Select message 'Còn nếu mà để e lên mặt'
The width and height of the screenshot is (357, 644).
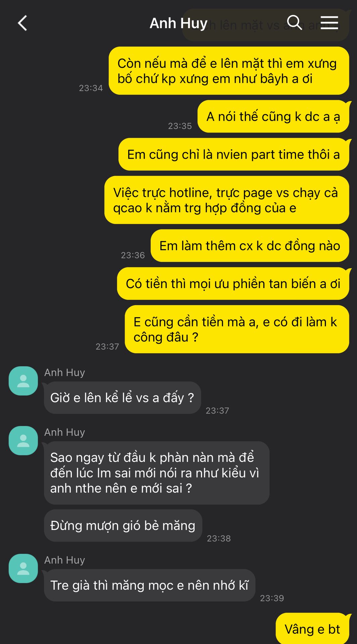pos(229,71)
